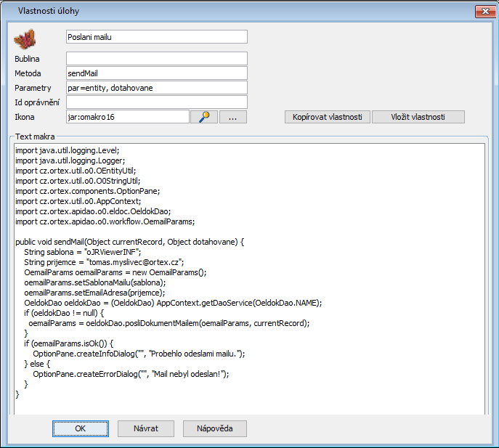Click the 'Vlastnosti úlohy' title bar text
The width and height of the screenshot is (499, 448).
click(x=49, y=12)
